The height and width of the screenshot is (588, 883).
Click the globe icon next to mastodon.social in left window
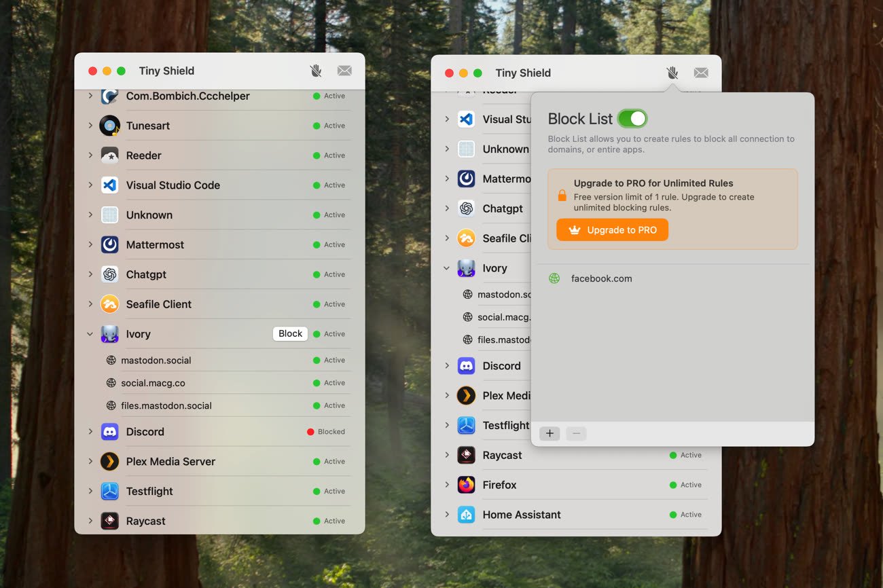click(x=111, y=361)
